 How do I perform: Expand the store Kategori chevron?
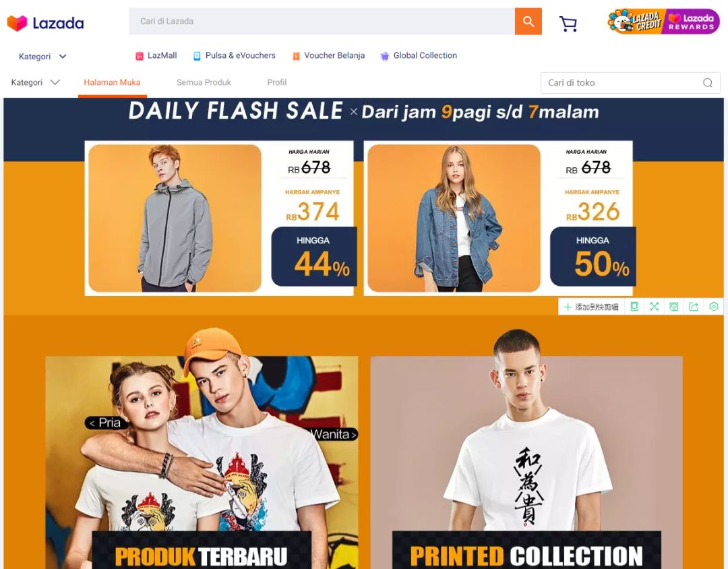click(x=55, y=82)
